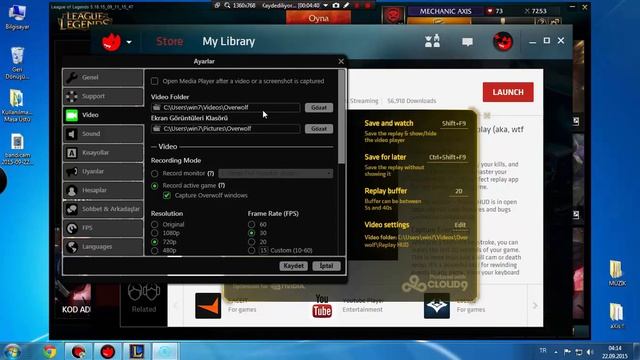Viewport: 640px width, 360px height.
Task: Cancel settings with İptal button
Action: point(326,266)
